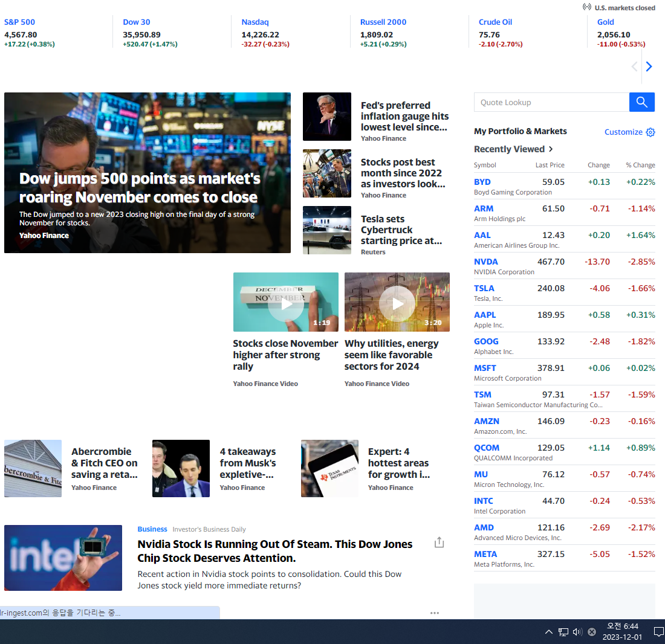Click the Symbol column header
665x644 pixels.
coord(485,166)
